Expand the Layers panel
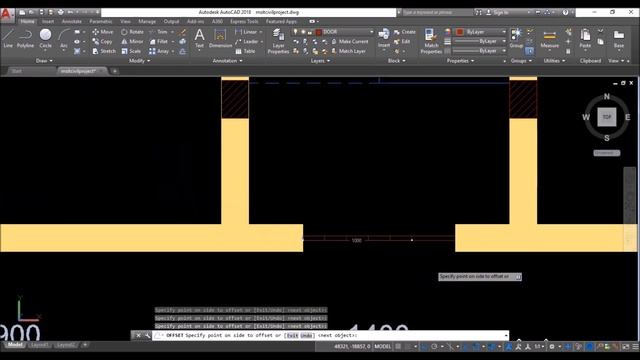 [320, 61]
